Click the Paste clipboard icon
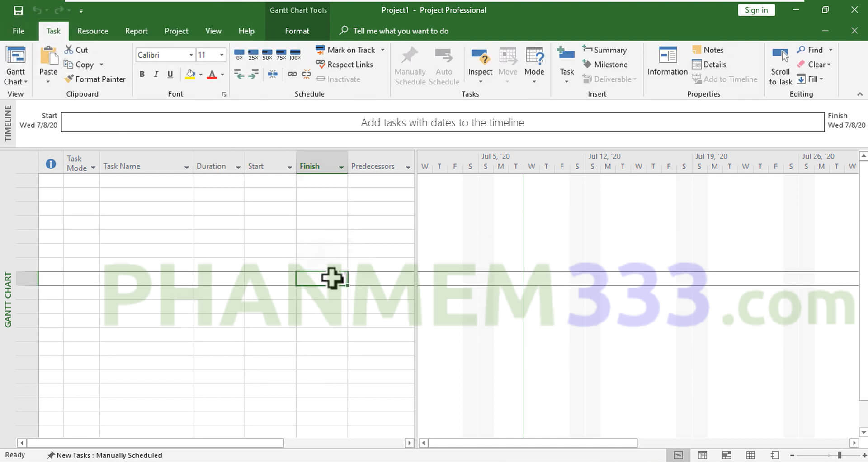The width and height of the screenshot is (868, 462). coord(48,56)
